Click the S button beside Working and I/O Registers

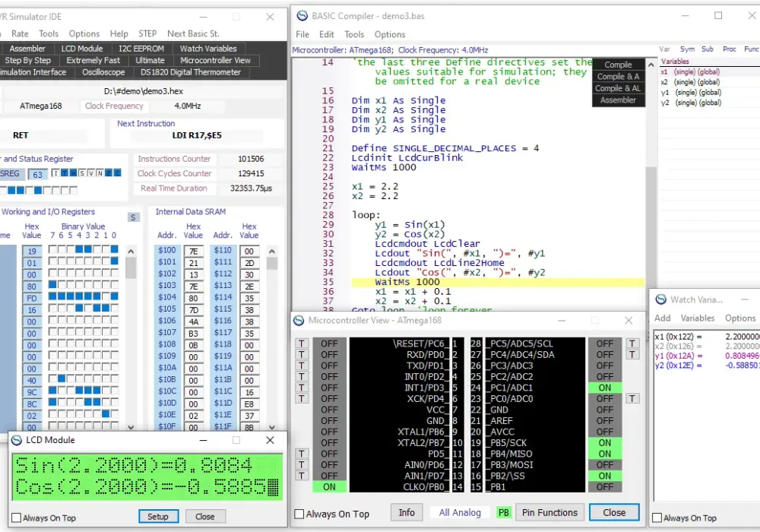[x=133, y=217]
